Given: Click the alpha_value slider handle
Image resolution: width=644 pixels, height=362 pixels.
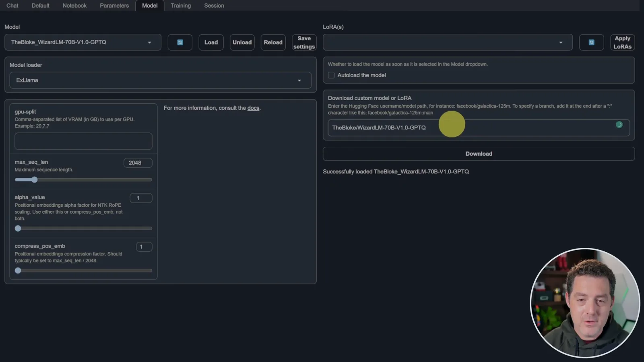Looking at the screenshot, I should tap(18, 228).
